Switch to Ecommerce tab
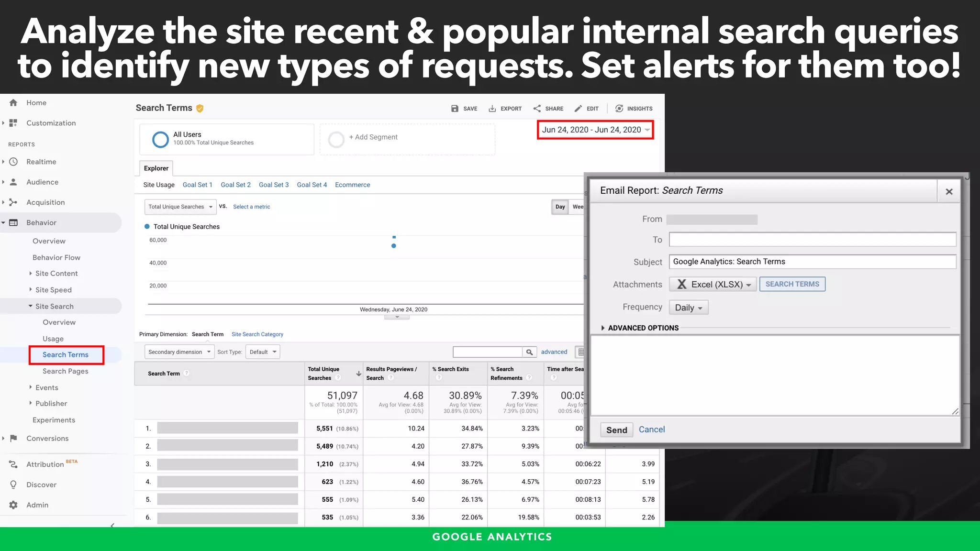 352,185
